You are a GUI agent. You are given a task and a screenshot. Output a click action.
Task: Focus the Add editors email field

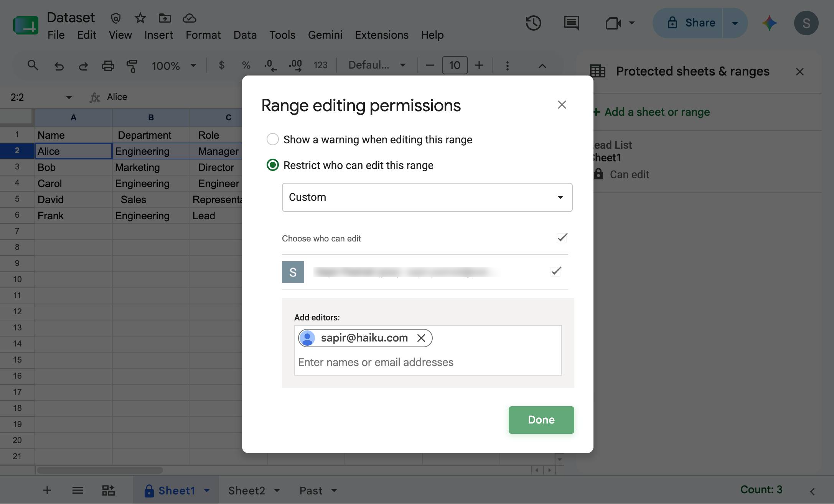pos(428,362)
